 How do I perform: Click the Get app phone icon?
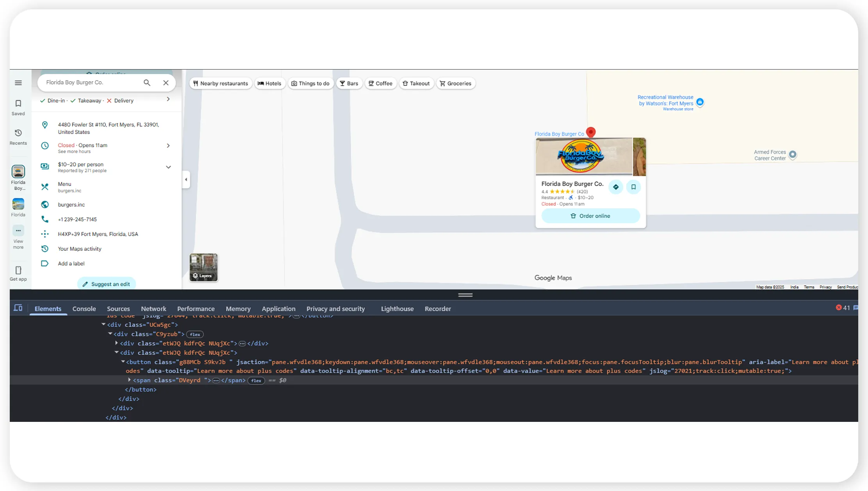click(x=18, y=270)
